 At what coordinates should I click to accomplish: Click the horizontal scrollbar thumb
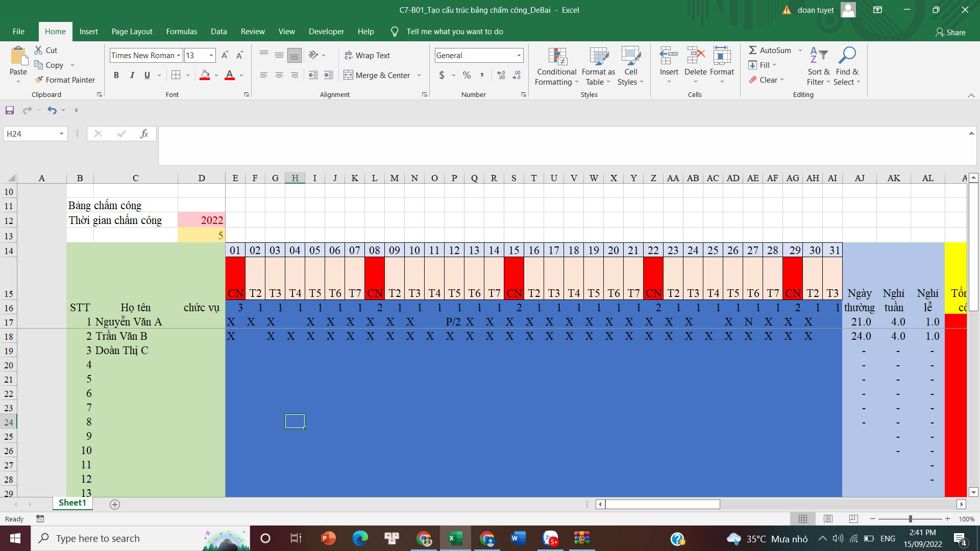tap(663, 504)
